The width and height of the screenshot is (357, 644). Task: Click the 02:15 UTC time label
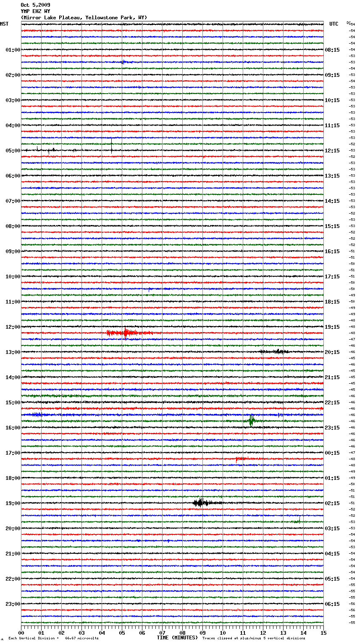click(332, 503)
